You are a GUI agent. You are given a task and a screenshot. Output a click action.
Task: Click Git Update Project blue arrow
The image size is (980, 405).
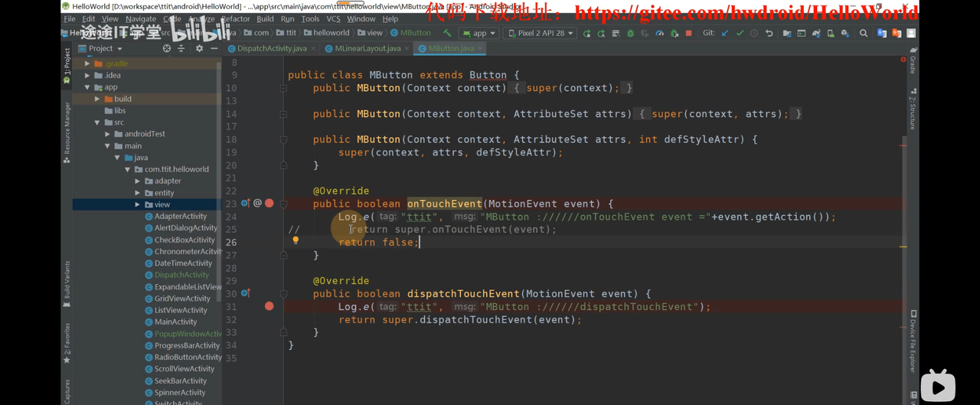pos(724,34)
